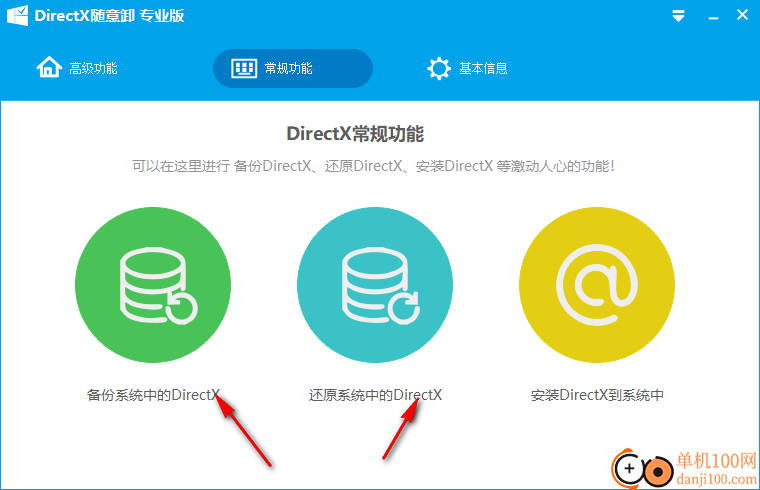Click the 备份系统中的DirectX label
Image resolution: width=760 pixels, height=490 pixels.
pos(153,395)
